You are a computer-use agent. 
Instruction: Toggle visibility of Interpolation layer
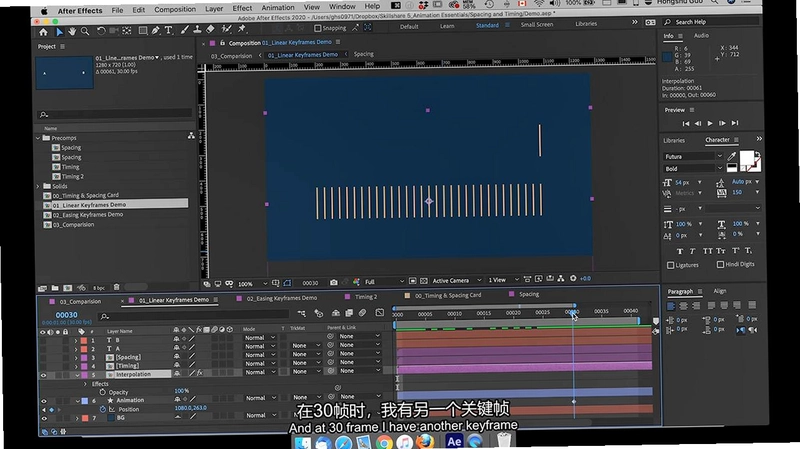[43, 375]
